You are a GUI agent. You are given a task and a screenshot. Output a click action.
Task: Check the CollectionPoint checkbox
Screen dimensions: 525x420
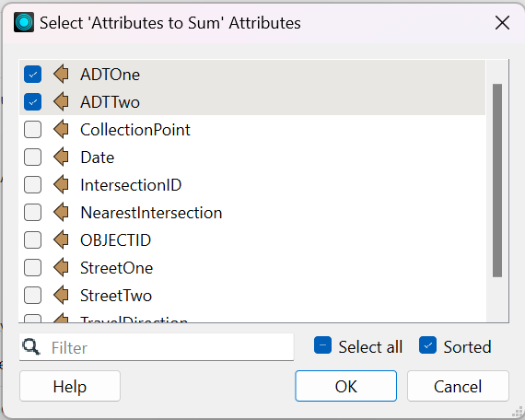tap(32, 130)
